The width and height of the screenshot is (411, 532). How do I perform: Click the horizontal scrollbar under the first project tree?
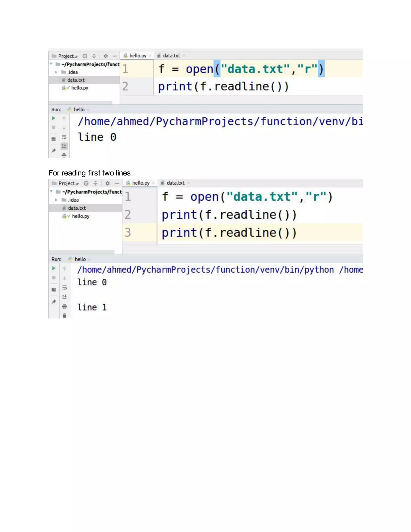tap(80, 103)
